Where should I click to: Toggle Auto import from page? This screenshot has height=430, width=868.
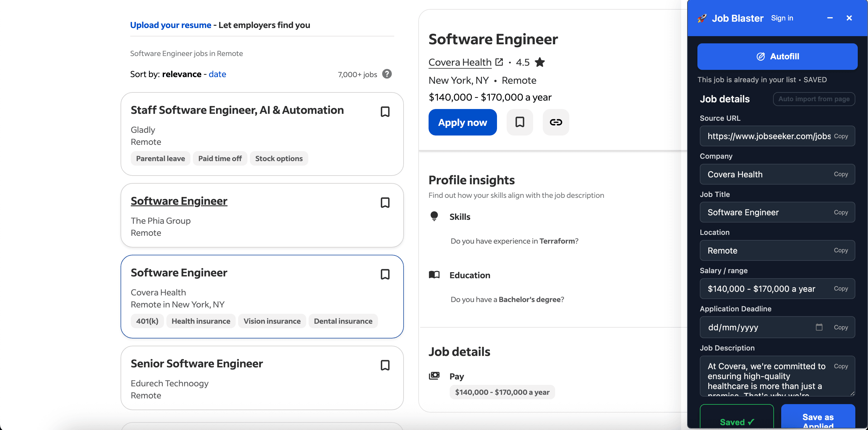coord(813,99)
